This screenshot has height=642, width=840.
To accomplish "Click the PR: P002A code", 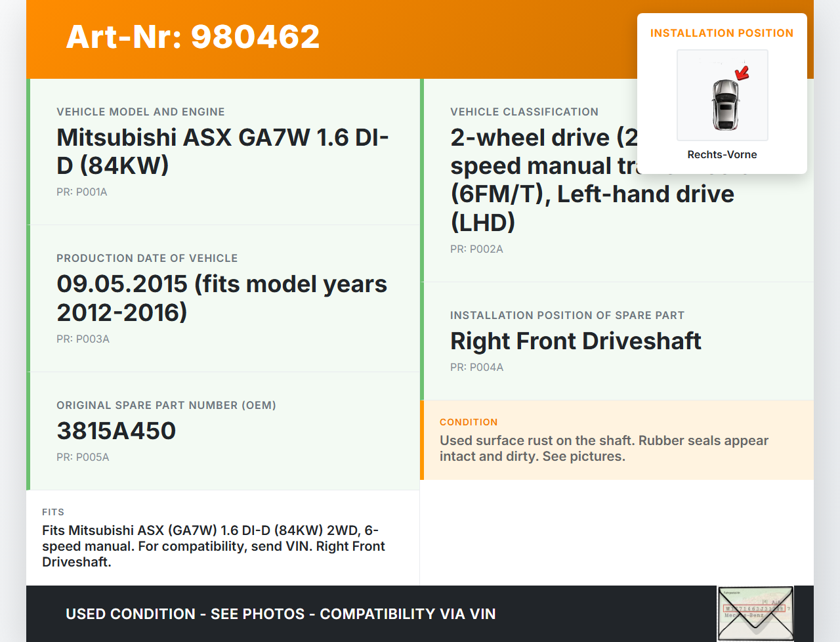I will [x=476, y=249].
